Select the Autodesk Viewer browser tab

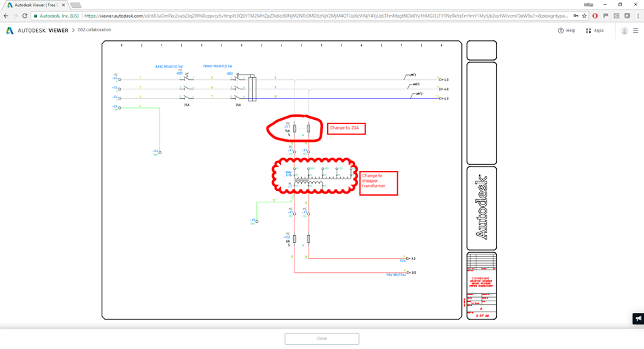[36, 5]
